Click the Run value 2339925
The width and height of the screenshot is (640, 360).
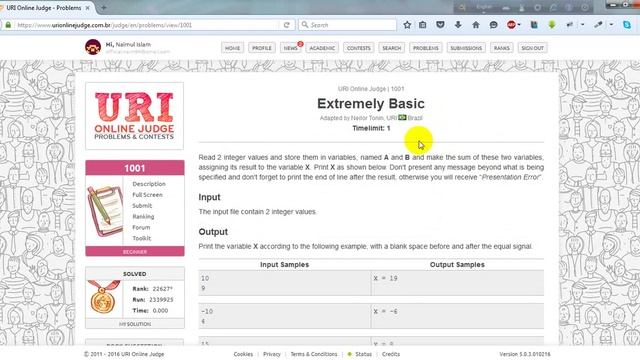pyautogui.click(x=161, y=300)
